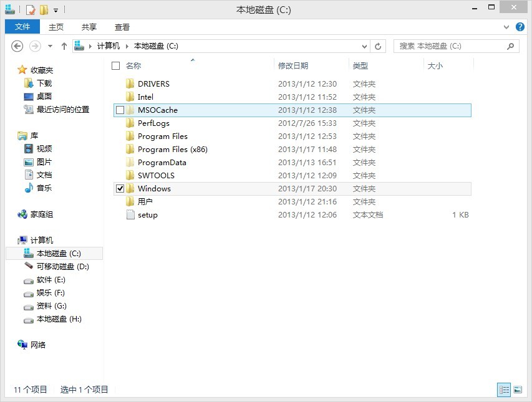Image resolution: width=532 pixels, height=402 pixels.
Task: Refresh the current folder view
Action: (x=378, y=47)
